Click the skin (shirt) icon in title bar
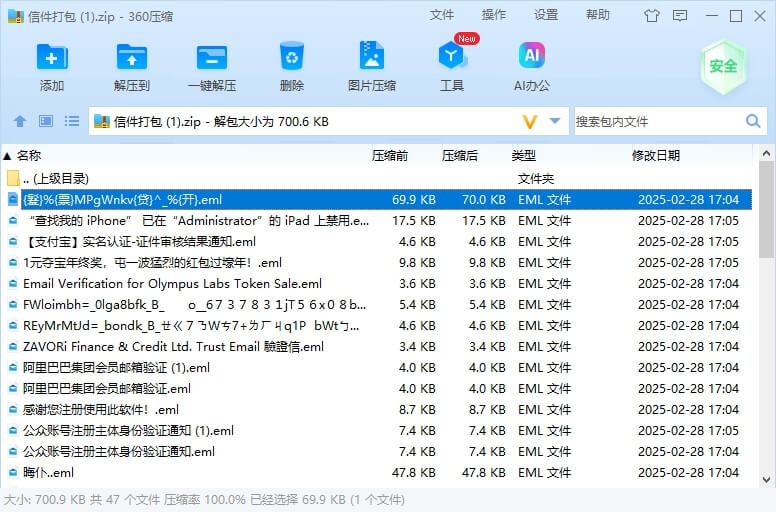 (x=680, y=15)
